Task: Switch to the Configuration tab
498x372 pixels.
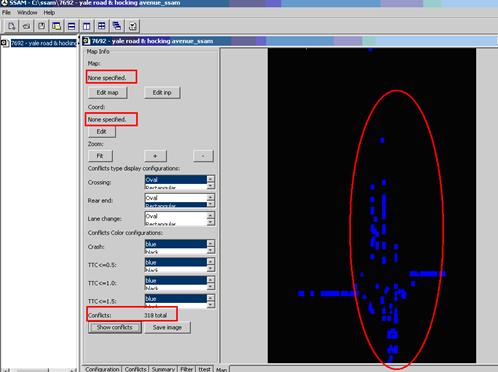Action: (102, 369)
